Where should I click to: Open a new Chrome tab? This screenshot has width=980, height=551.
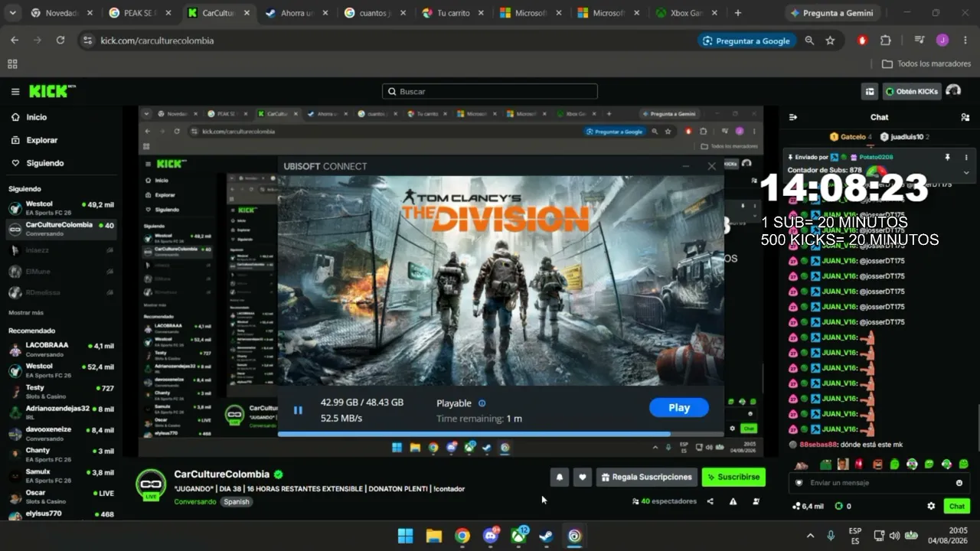click(x=738, y=13)
